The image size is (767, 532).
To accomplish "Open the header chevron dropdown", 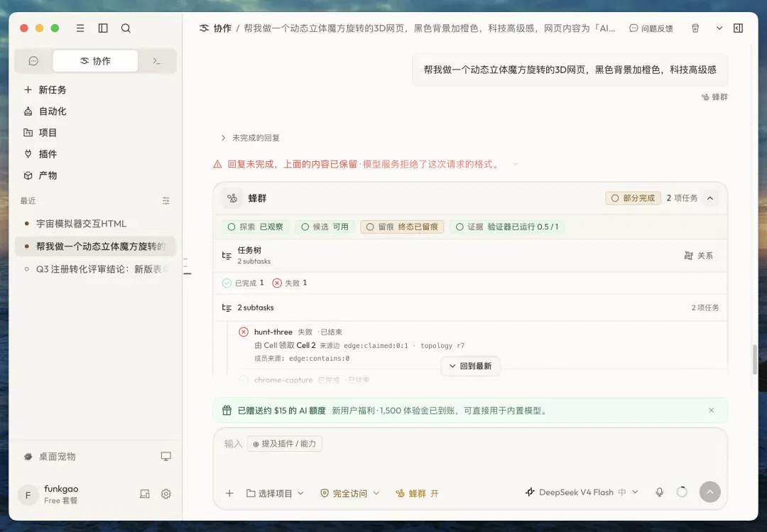I will pyautogui.click(x=719, y=28).
